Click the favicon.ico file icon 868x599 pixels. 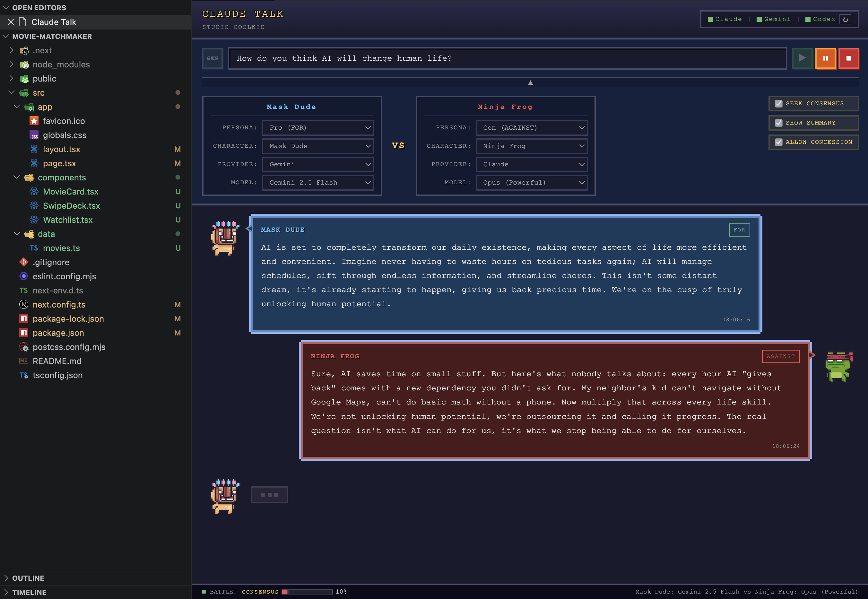tap(34, 121)
